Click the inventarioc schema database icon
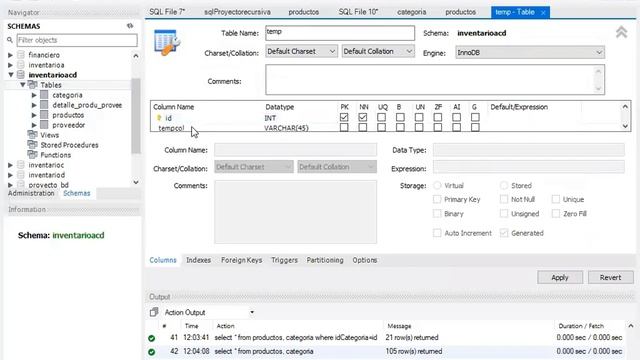This screenshot has height=360, width=640. pos(21,165)
